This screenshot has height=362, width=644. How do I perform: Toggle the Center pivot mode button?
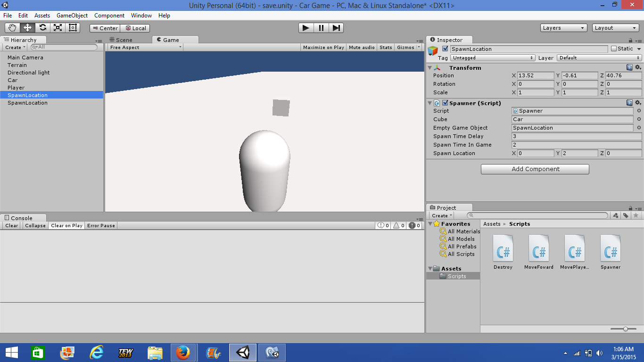[x=105, y=28]
